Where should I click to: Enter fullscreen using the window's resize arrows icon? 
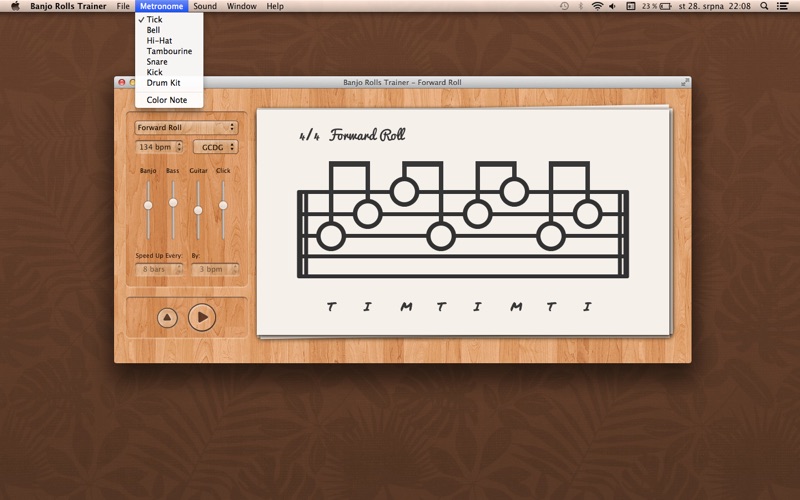[685, 82]
